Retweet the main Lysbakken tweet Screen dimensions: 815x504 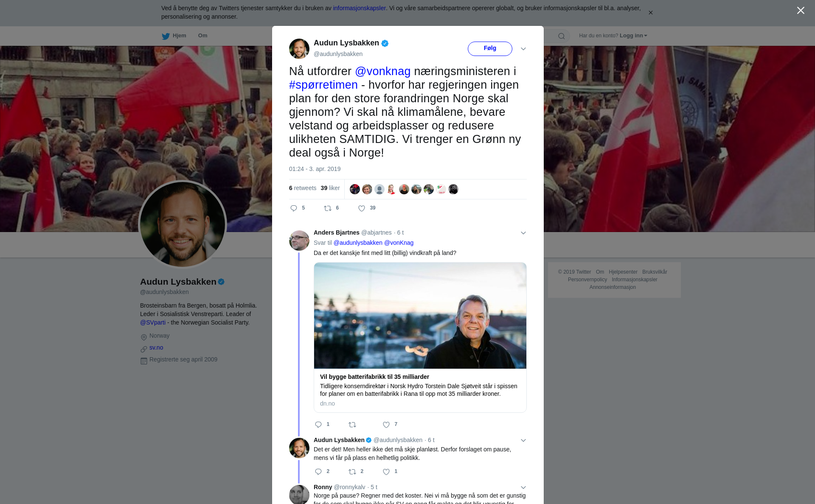[x=328, y=208]
